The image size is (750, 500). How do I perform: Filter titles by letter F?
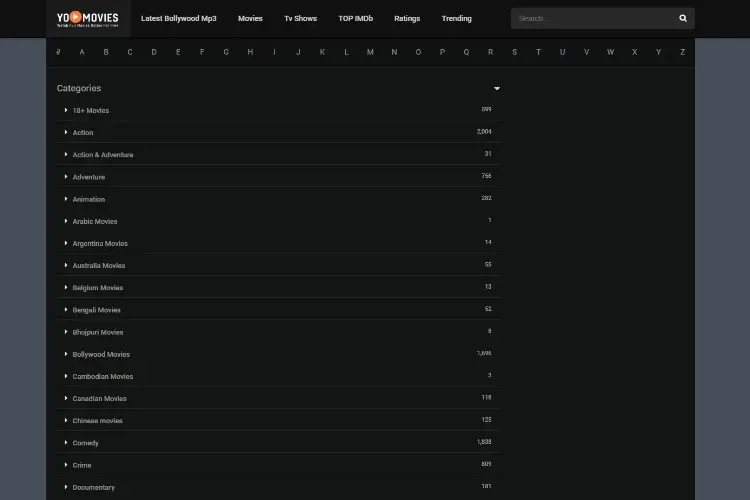pyautogui.click(x=202, y=52)
